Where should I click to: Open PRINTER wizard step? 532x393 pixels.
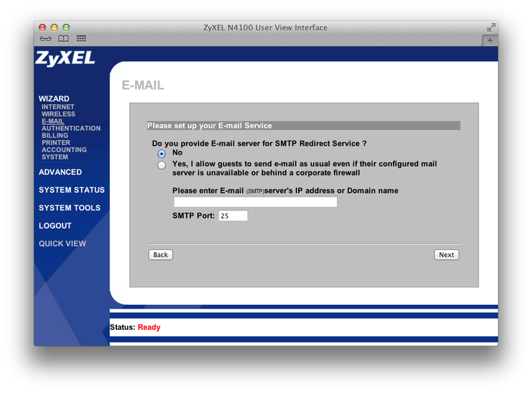point(56,143)
